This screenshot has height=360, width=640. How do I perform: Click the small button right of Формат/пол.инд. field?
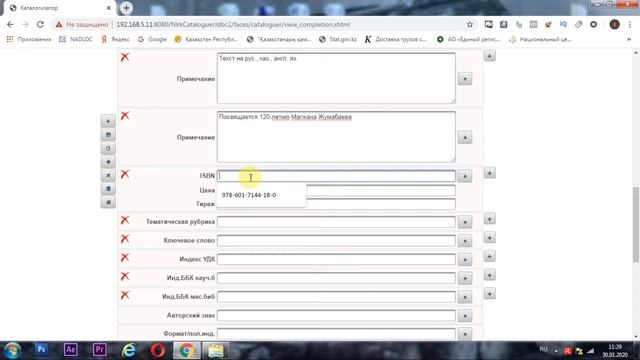[465, 334]
